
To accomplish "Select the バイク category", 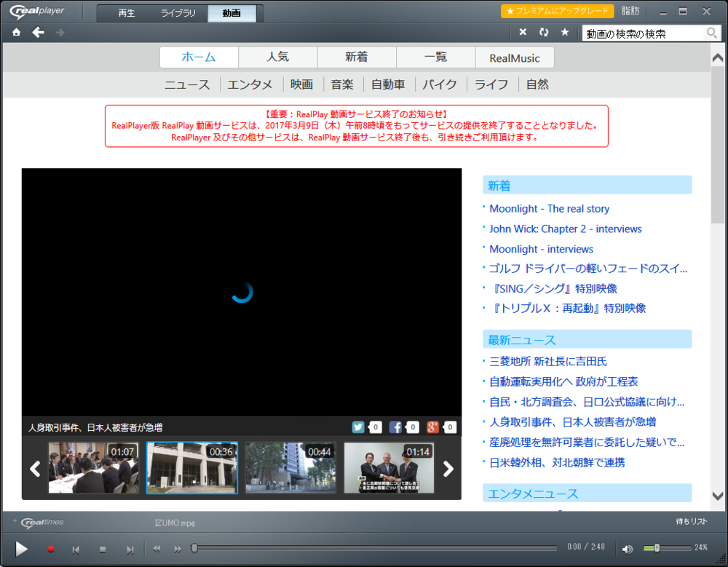I will pyautogui.click(x=439, y=84).
